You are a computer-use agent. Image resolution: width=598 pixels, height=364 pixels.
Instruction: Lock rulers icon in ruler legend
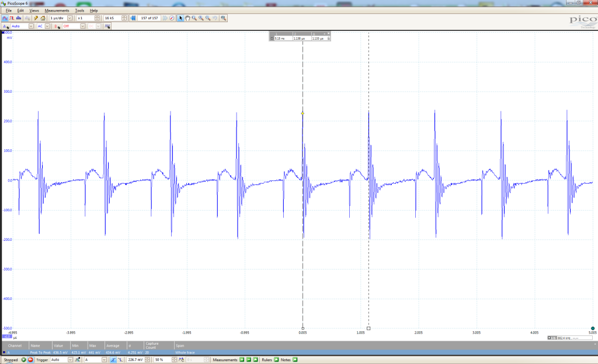[x=329, y=38]
